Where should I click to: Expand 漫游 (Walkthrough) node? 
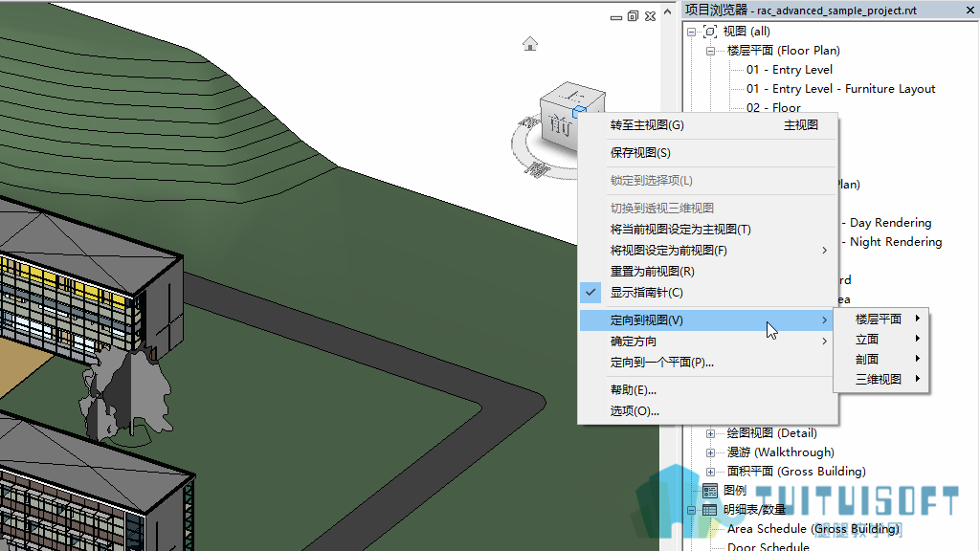click(x=711, y=452)
